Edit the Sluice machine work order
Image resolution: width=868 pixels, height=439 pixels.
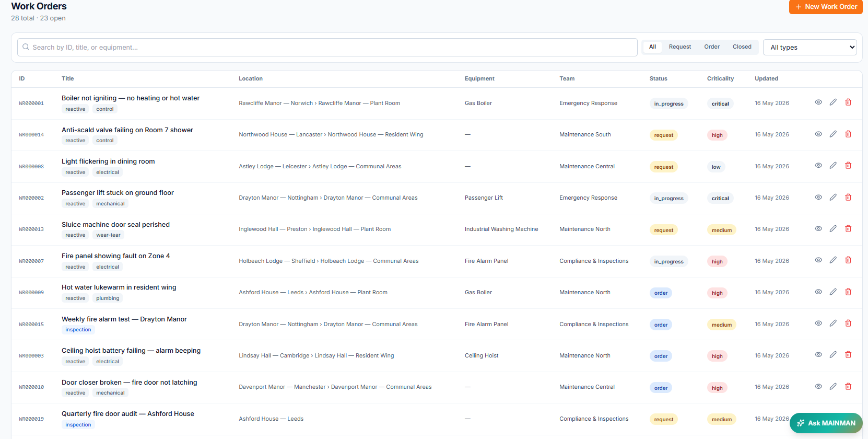[833, 229]
